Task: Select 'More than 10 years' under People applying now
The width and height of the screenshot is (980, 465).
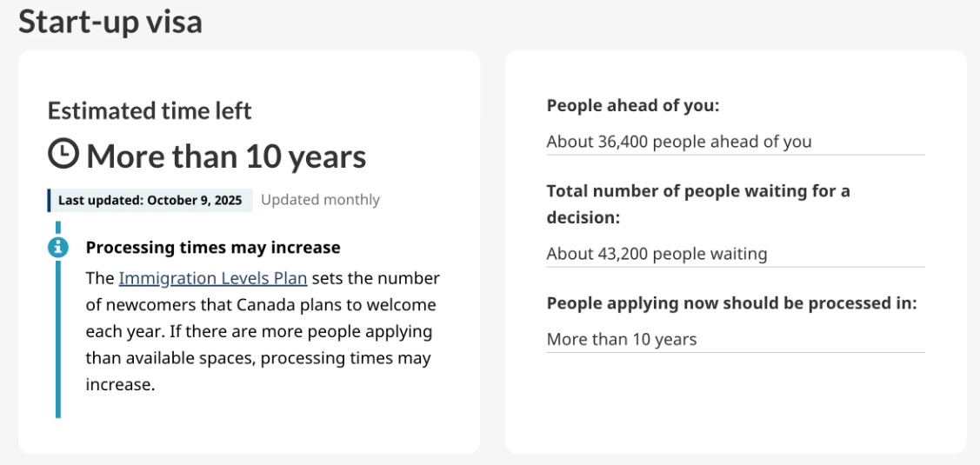Action: [622, 339]
